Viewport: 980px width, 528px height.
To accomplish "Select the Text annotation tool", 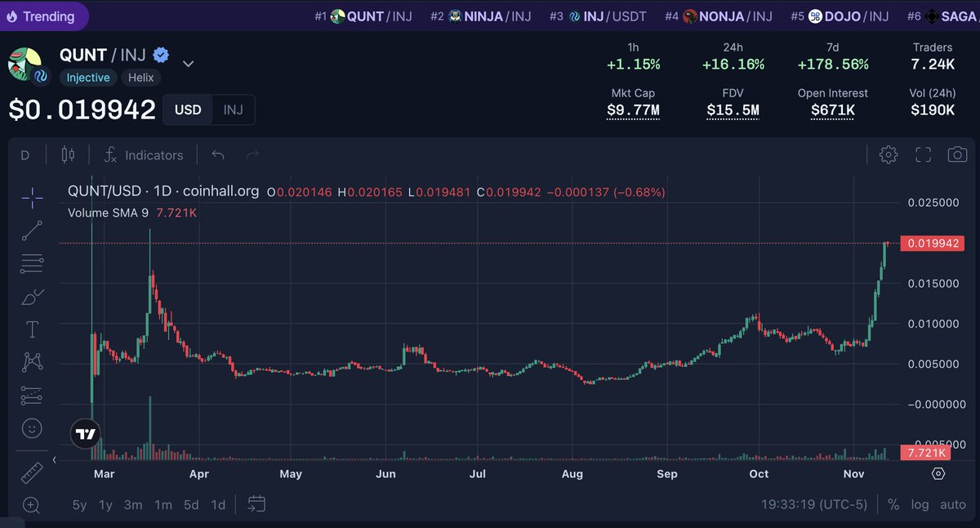I will [32, 329].
